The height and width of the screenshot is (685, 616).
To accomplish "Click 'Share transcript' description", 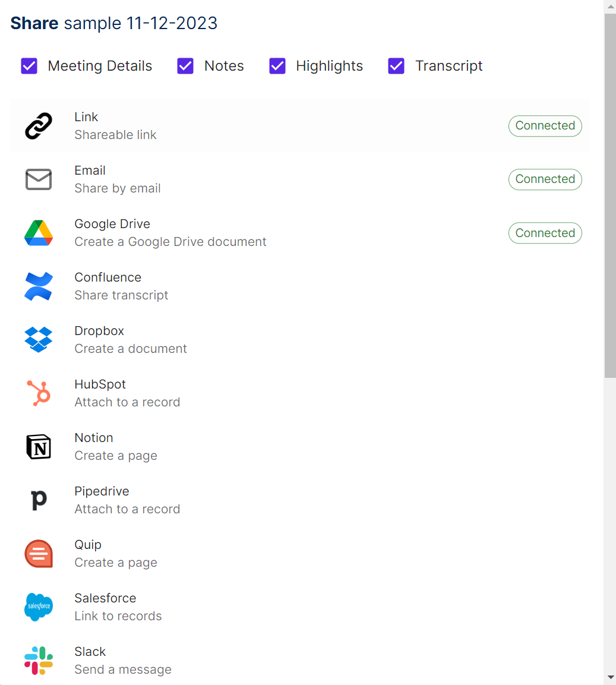I will coord(121,295).
